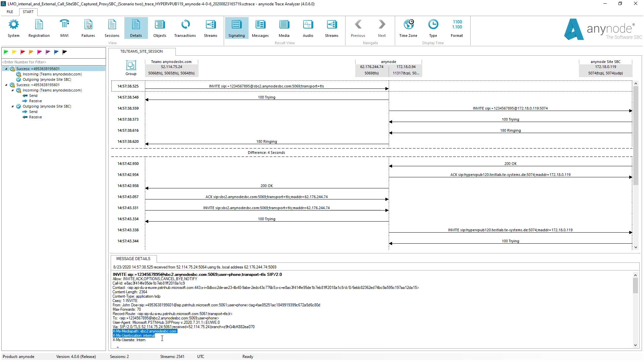Select Send under the second Incoming node
The height and width of the screenshot is (362, 644).
click(33, 96)
